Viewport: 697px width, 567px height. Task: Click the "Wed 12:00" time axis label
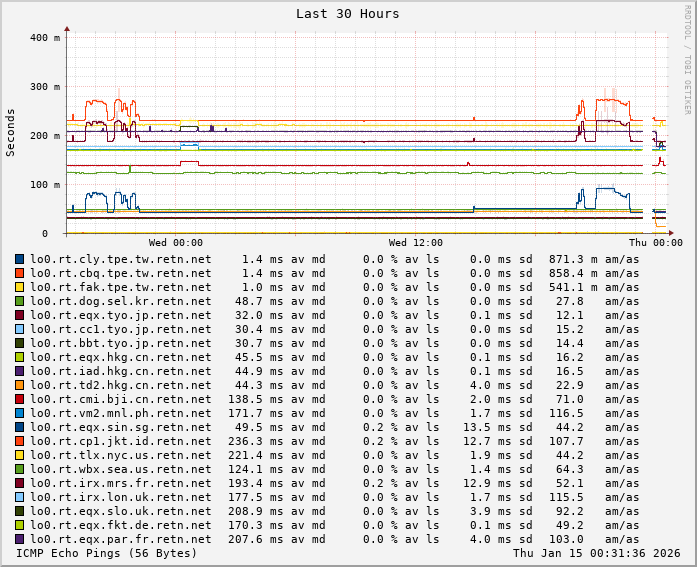(415, 243)
